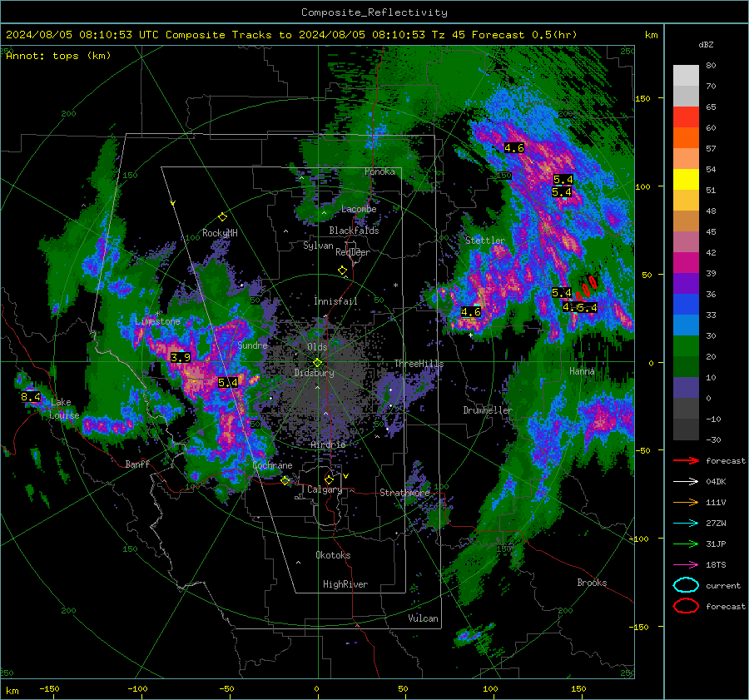Click the Composite_Reflectivity title

tap(374, 12)
